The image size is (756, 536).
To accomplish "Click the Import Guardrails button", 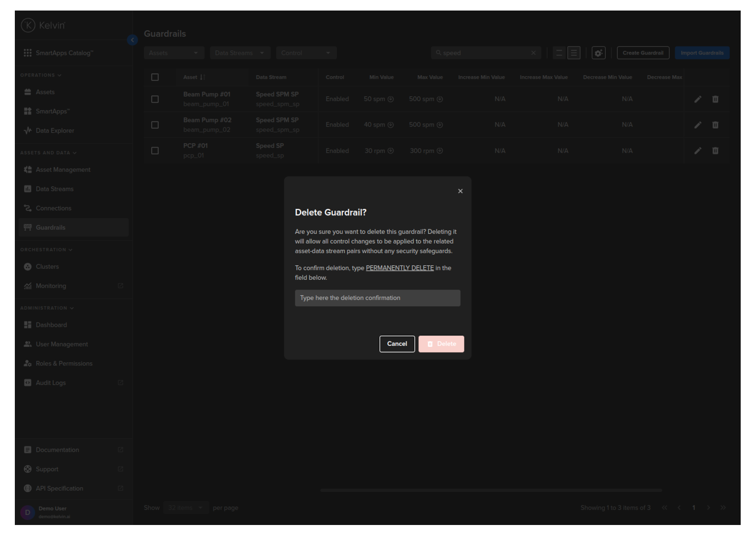I will tap(702, 53).
